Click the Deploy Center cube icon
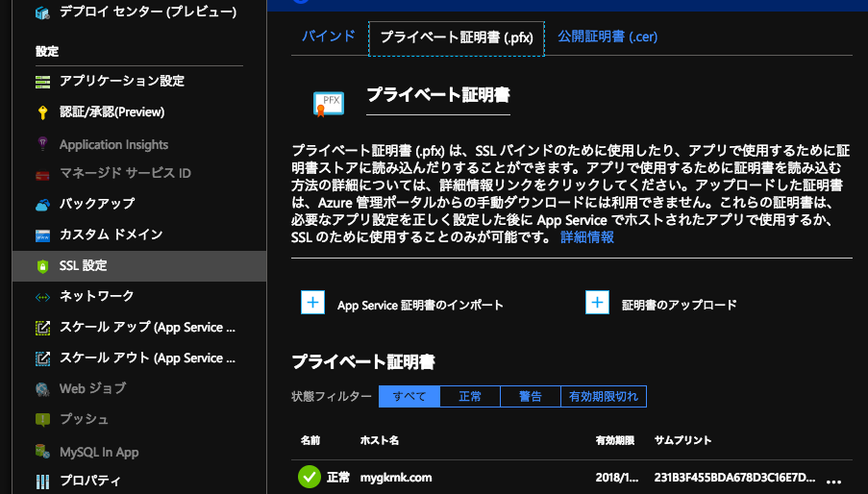The height and width of the screenshot is (494, 868). click(x=42, y=12)
